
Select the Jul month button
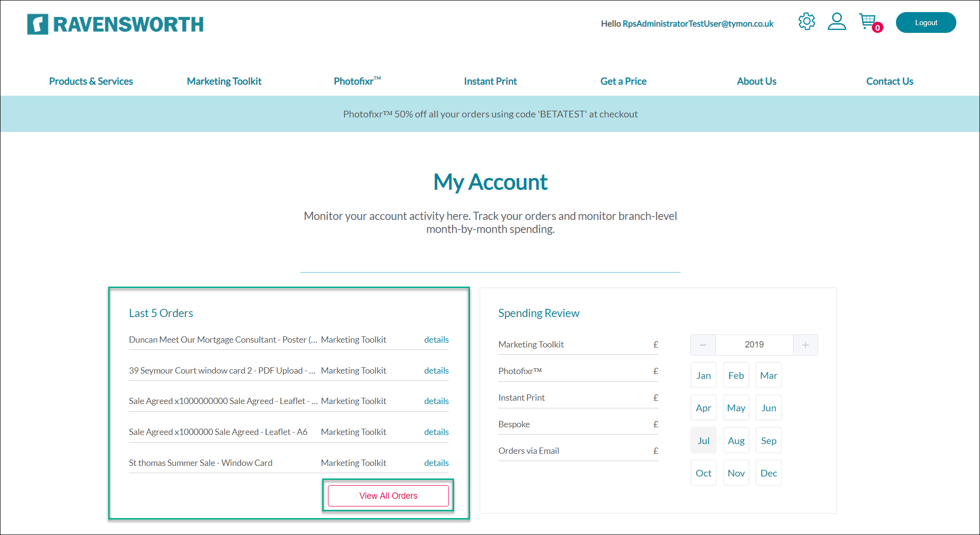(703, 440)
